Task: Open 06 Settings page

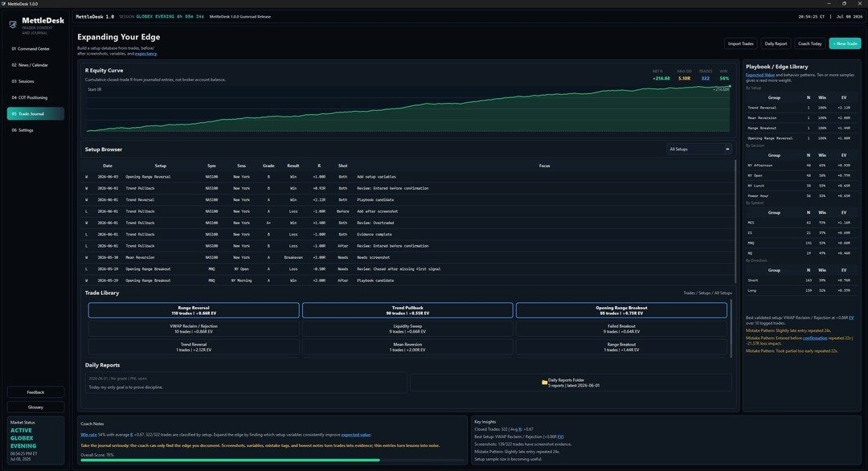Action: [x=35, y=130]
